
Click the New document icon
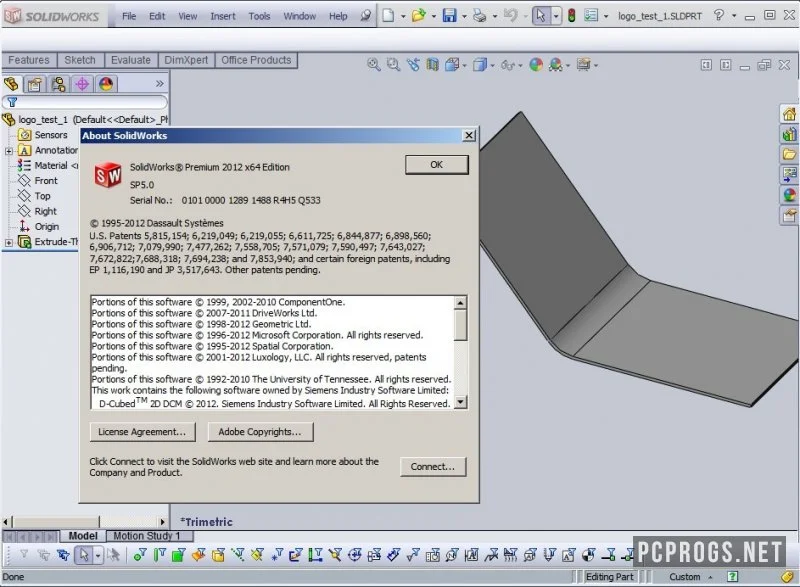[388, 16]
